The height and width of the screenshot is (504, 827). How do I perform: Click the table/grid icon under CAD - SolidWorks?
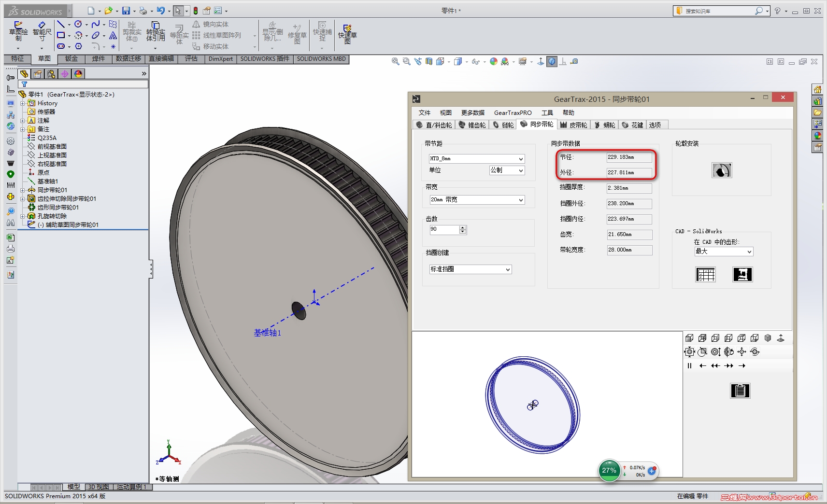click(x=705, y=275)
